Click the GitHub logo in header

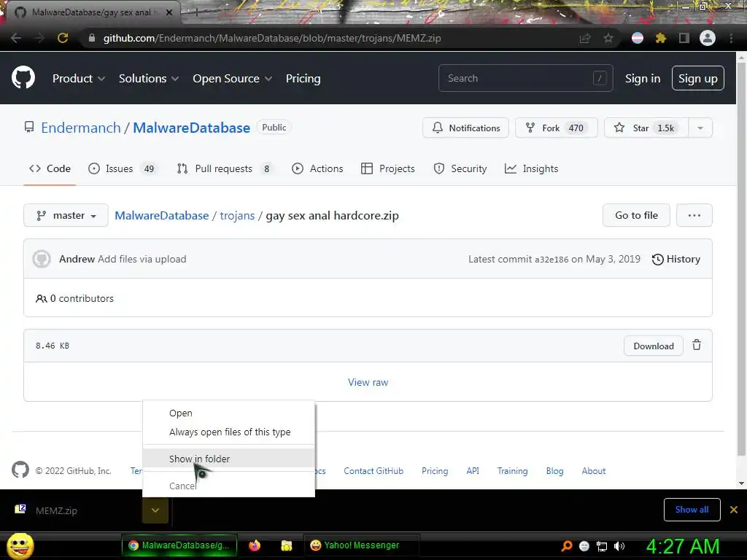click(23, 77)
